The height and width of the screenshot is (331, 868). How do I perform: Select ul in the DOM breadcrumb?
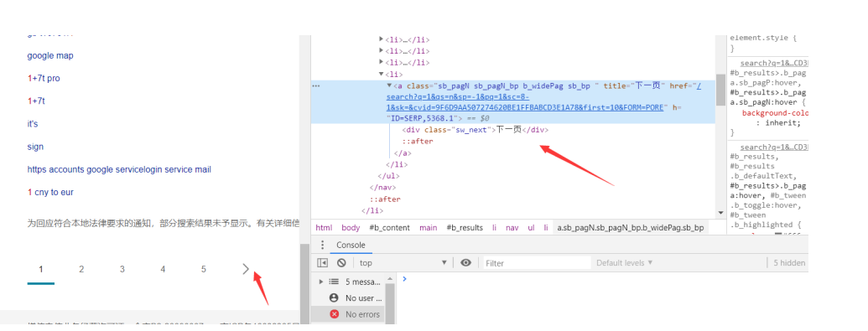click(531, 227)
